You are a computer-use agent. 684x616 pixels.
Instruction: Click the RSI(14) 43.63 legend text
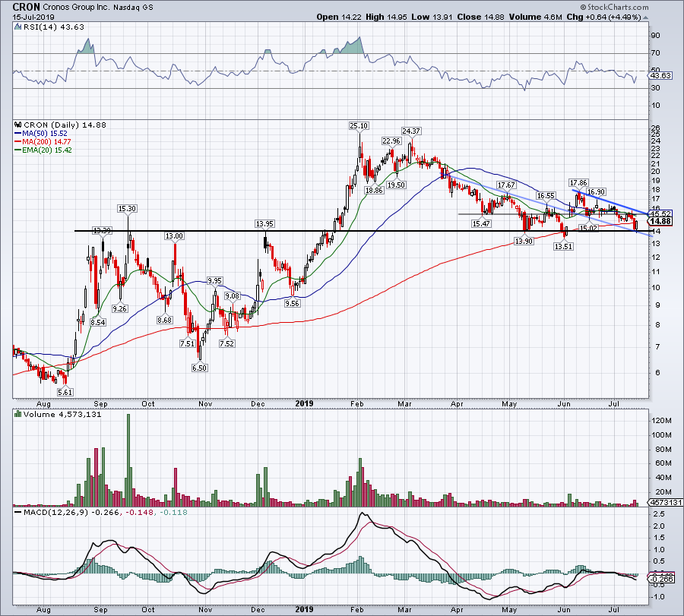pos(53,27)
